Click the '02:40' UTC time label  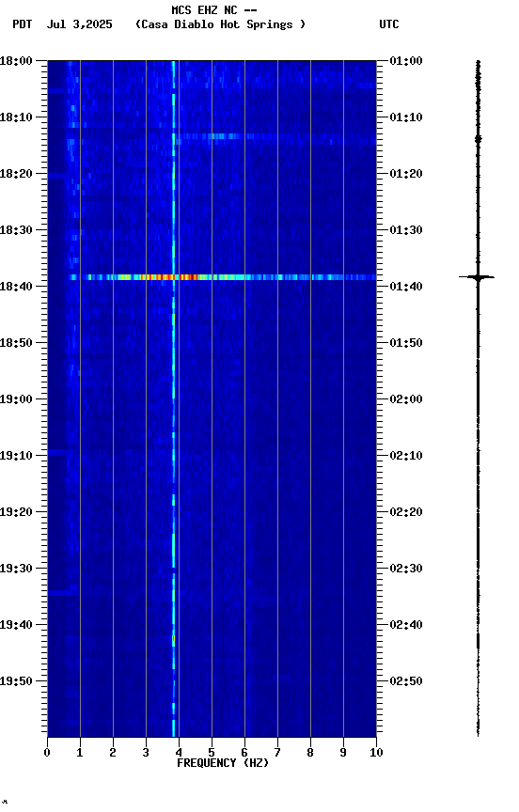point(406,625)
